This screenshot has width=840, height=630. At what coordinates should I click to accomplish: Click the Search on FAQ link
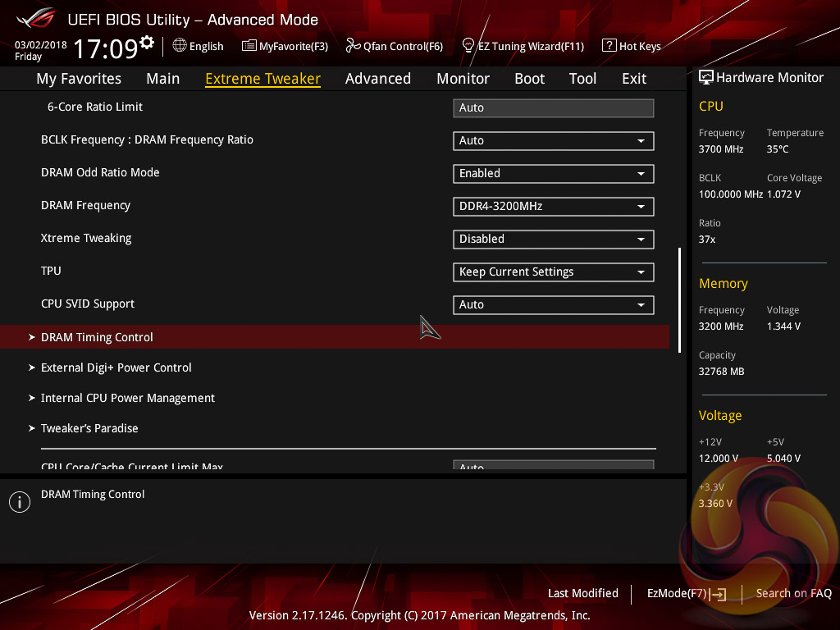pyautogui.click(x=793, y=594)
